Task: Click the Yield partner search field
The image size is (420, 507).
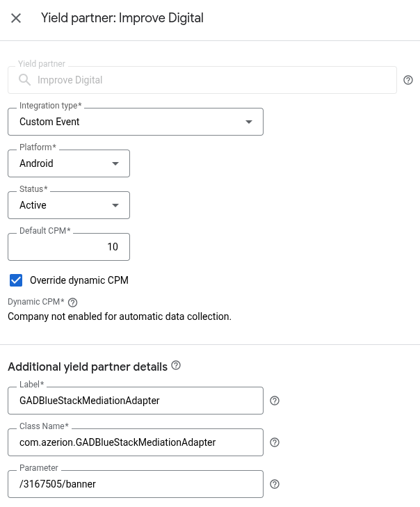Action: tap(202, 80)
